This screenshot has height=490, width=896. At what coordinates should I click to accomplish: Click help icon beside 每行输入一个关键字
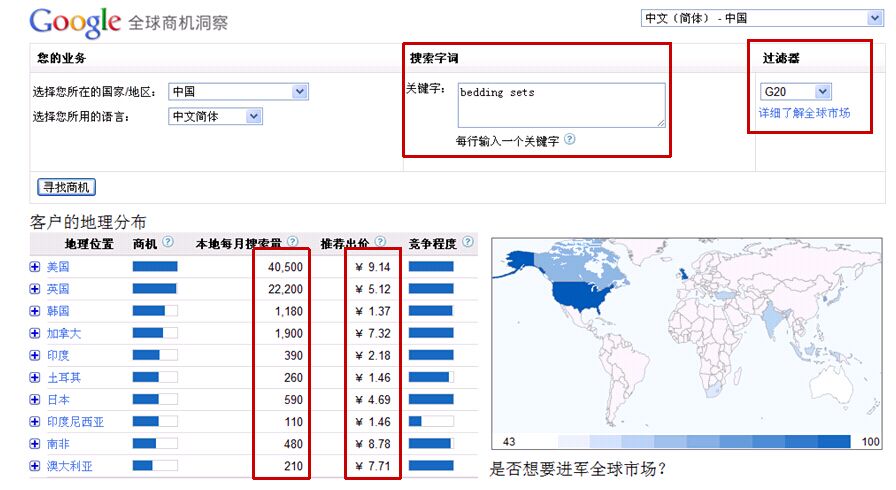point(570,139)
